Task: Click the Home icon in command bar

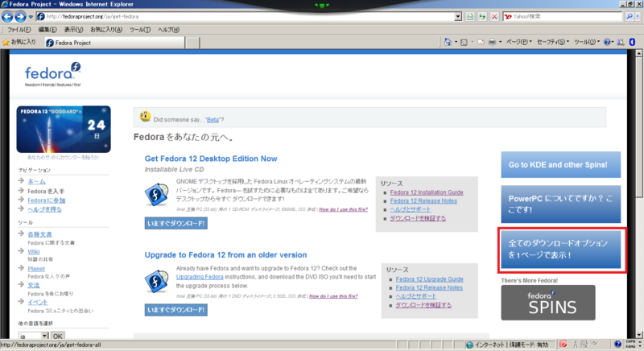Action: pos(448,42)
